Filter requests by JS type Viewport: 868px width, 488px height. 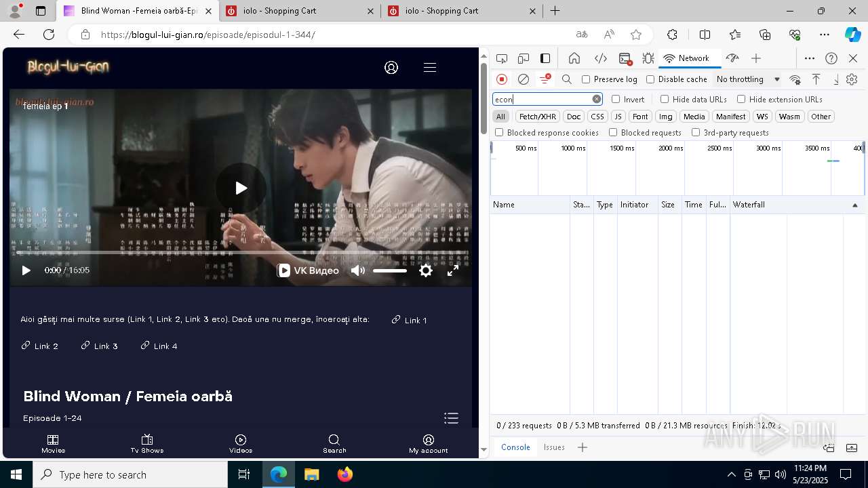click(x=618, y=117)
